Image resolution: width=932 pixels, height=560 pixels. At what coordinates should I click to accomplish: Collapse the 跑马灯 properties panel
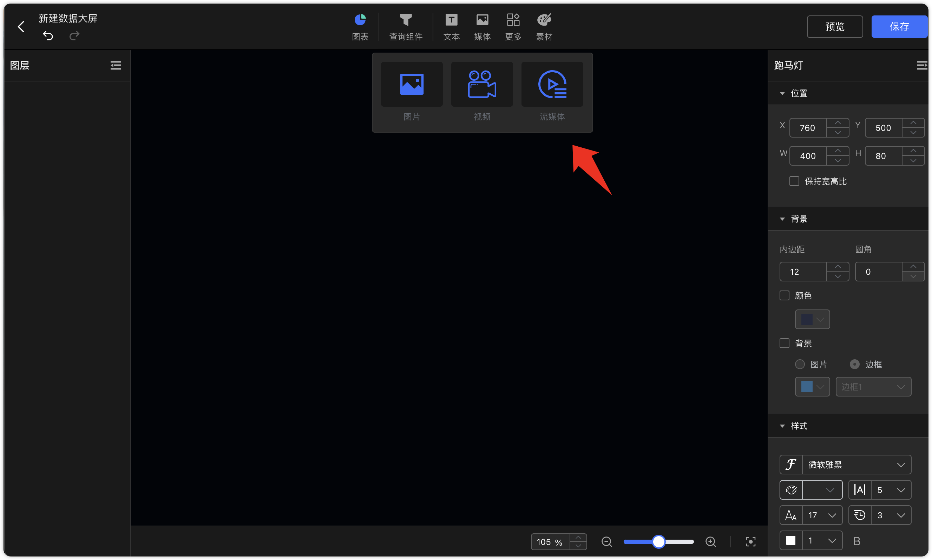[x=922, y=65]
